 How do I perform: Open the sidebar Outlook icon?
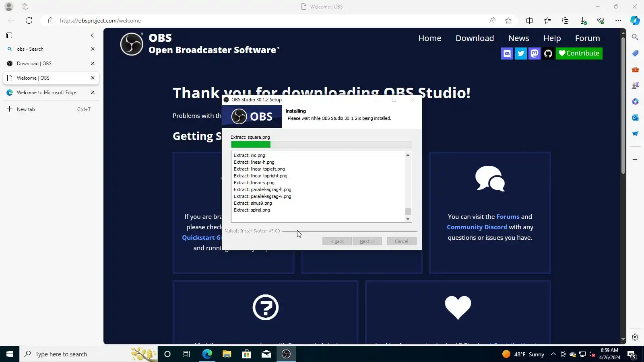click(x=635, y=117)
